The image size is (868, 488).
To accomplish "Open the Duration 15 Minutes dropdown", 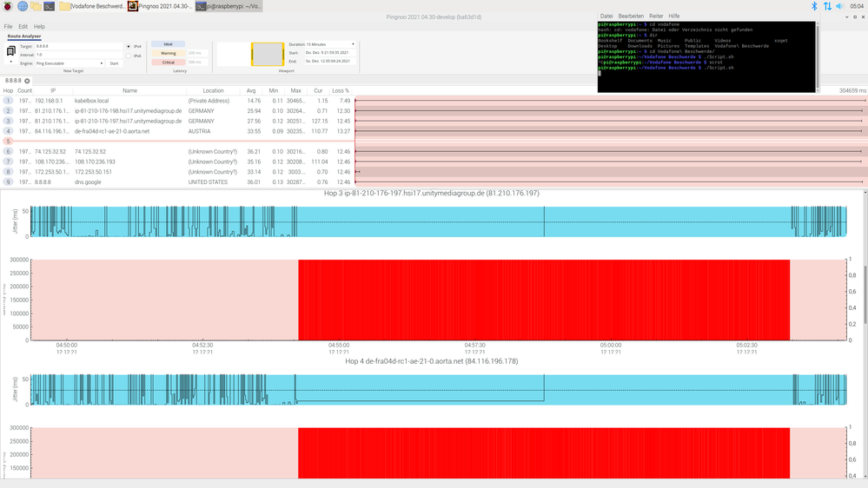I will (330, 44).
